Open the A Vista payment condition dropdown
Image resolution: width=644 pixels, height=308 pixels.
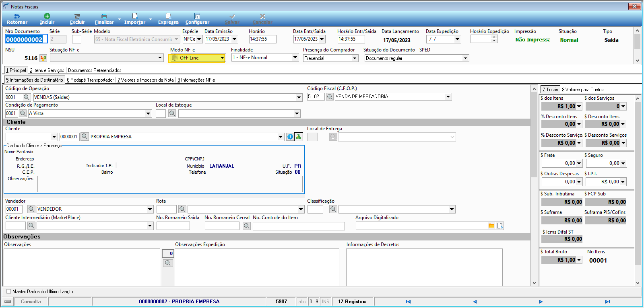tap(148, 113)
